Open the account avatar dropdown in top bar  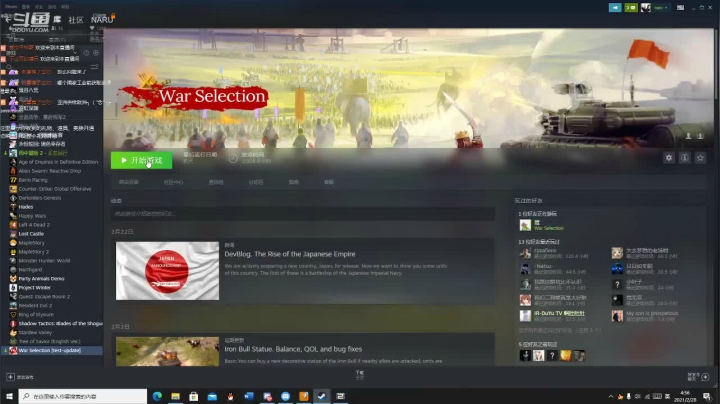click(655, 8)
